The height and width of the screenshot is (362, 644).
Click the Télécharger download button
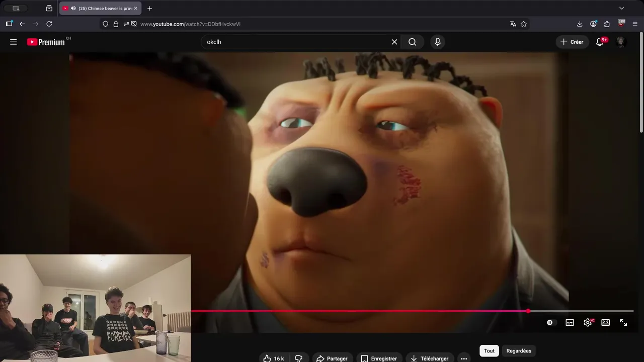(x=429, y=358)
